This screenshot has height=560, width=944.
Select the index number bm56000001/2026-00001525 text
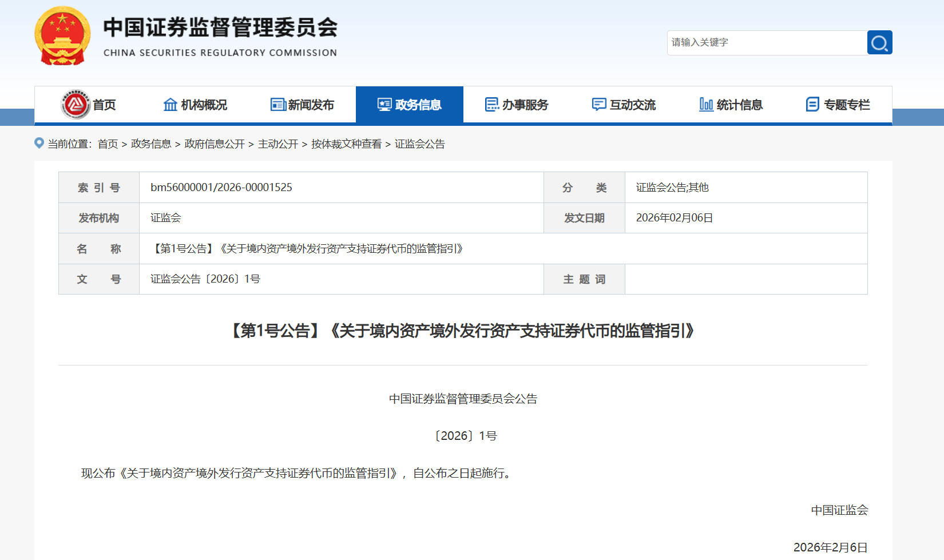pos(221,187)
